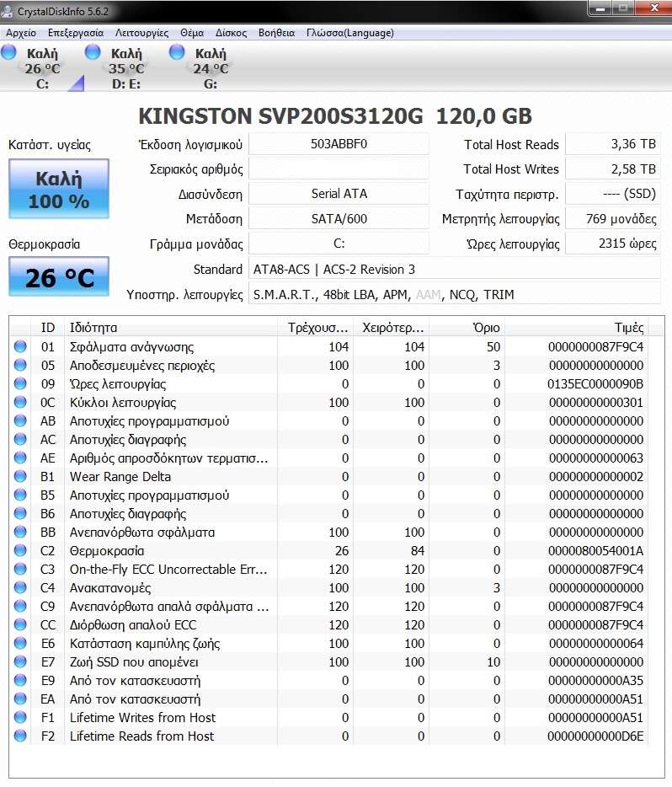The height and width of the screenshot is (787, 672).
Task: Open the Δίσκος menu
Action: pyautogui.click(x=232, y=33)
